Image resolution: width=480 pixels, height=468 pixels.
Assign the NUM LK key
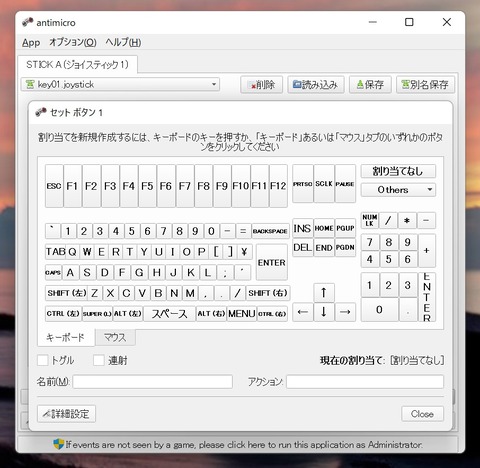click(x=370, y=220)
